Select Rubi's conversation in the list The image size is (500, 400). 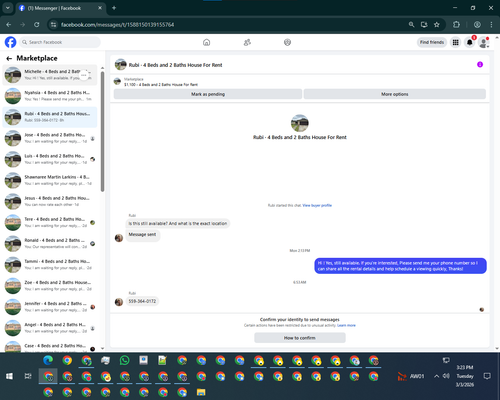tap(50, 117)
